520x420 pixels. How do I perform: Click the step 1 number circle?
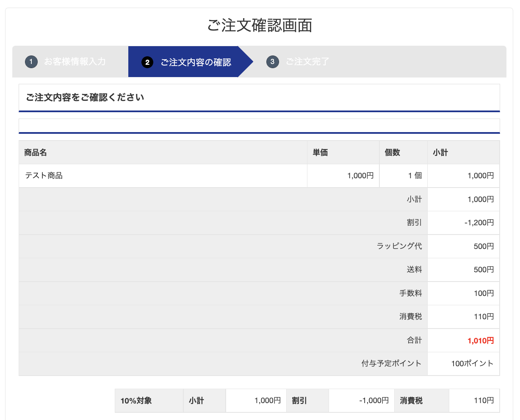pos(31,62)
